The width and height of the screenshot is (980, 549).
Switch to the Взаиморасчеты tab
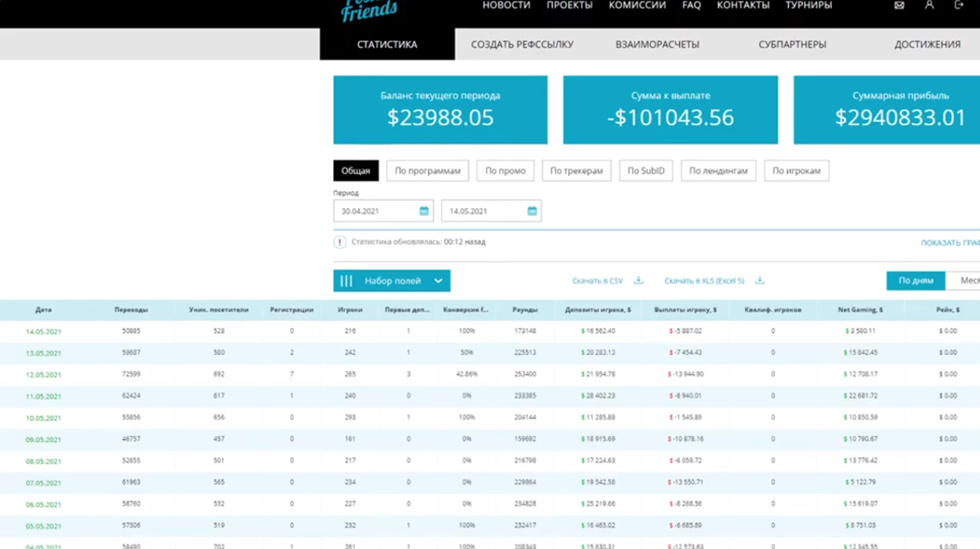(x=657, y=44)
